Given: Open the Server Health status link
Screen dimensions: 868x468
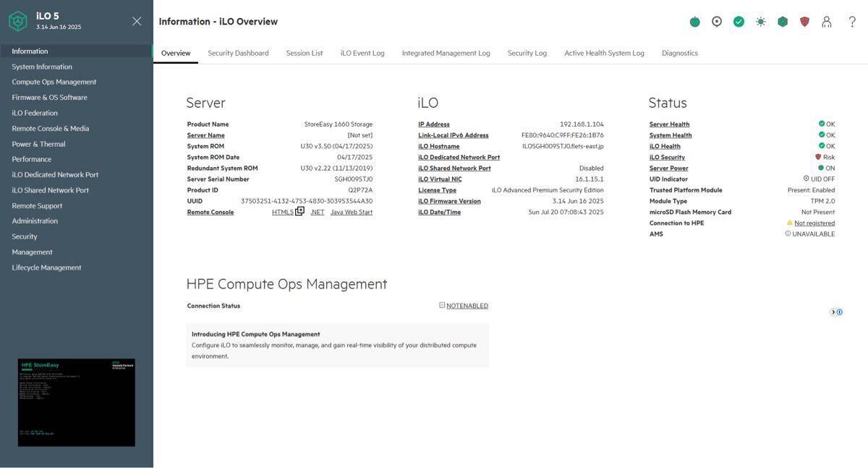Looking at the screenshot, I should tap(670, 124).
